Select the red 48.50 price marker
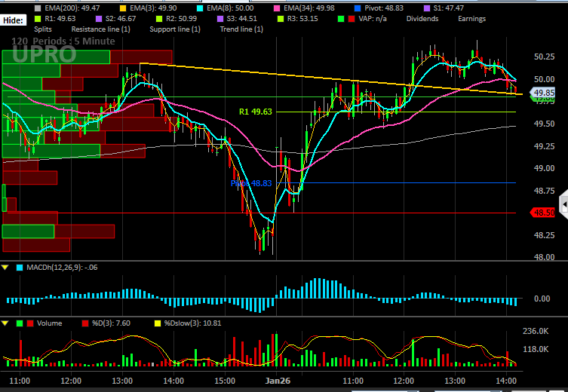The width and height of the screenshot is (568, 392). (542, 213)
